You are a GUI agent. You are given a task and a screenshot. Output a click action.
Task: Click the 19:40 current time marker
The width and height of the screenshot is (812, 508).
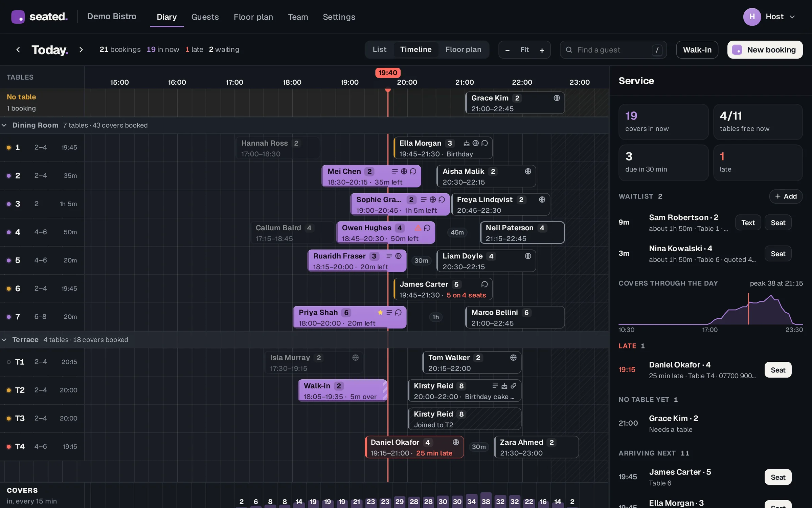(x=388, y=73)
